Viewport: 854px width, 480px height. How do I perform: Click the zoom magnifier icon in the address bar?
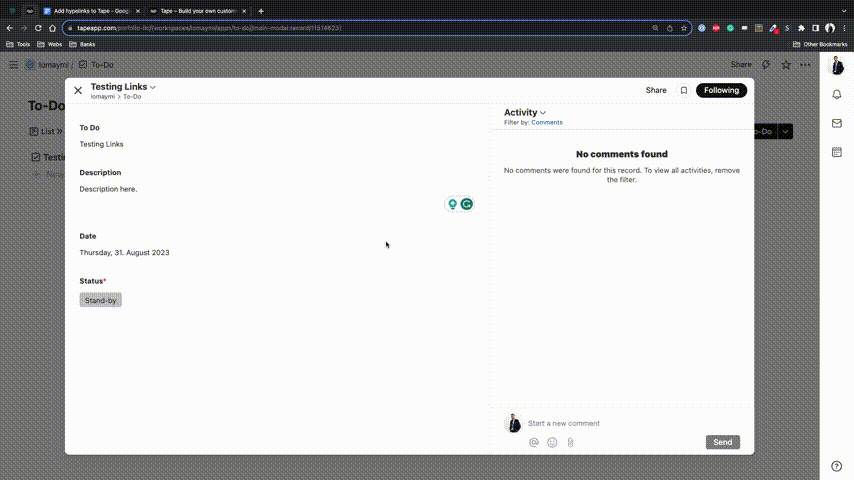[x=655, y=28]
